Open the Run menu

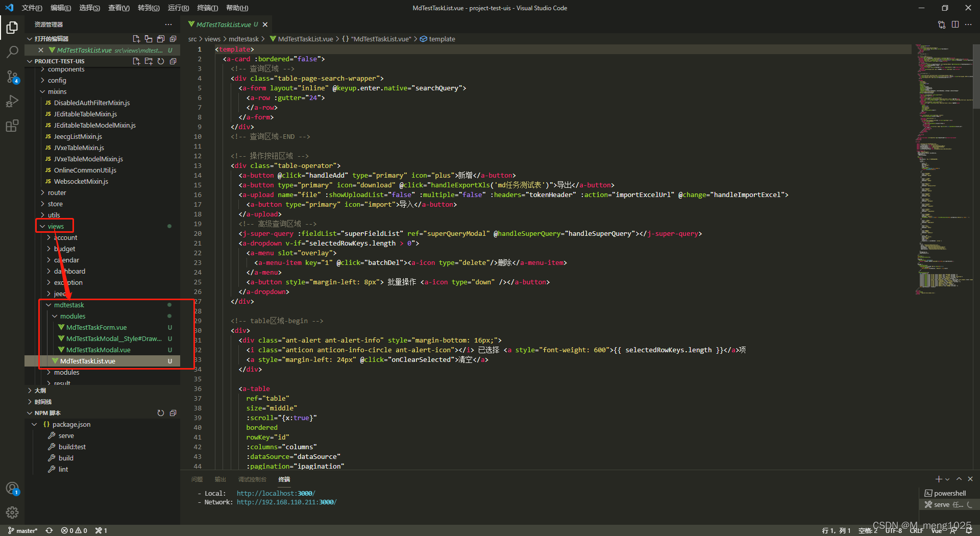point(178,8)
